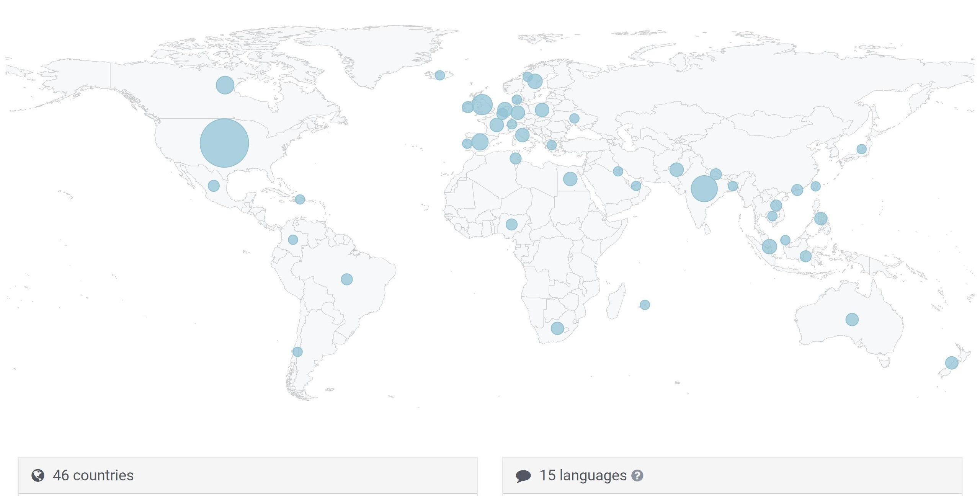Click the bubble over Nigeria
980x496 pixels.
tap(511, 224)
